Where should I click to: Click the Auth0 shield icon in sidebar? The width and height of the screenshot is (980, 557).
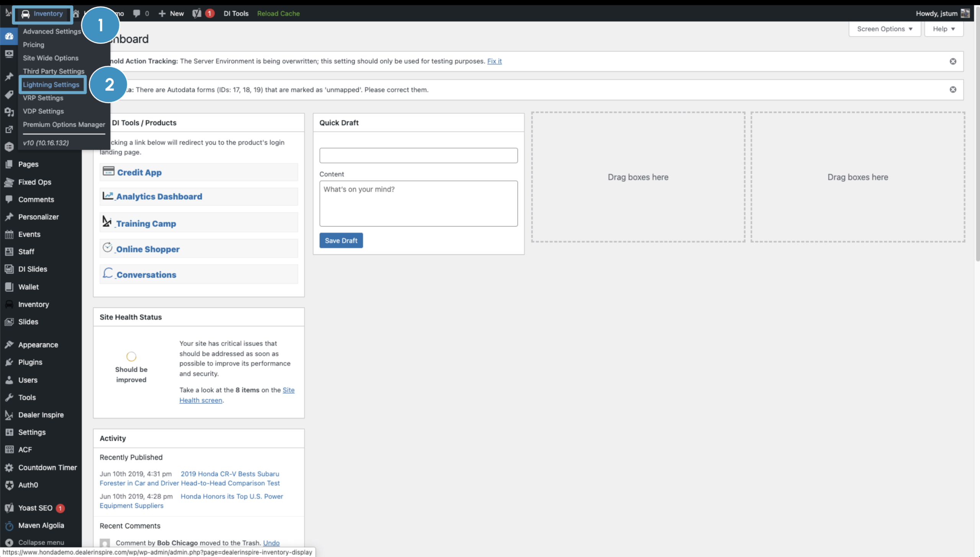[9, 485]
